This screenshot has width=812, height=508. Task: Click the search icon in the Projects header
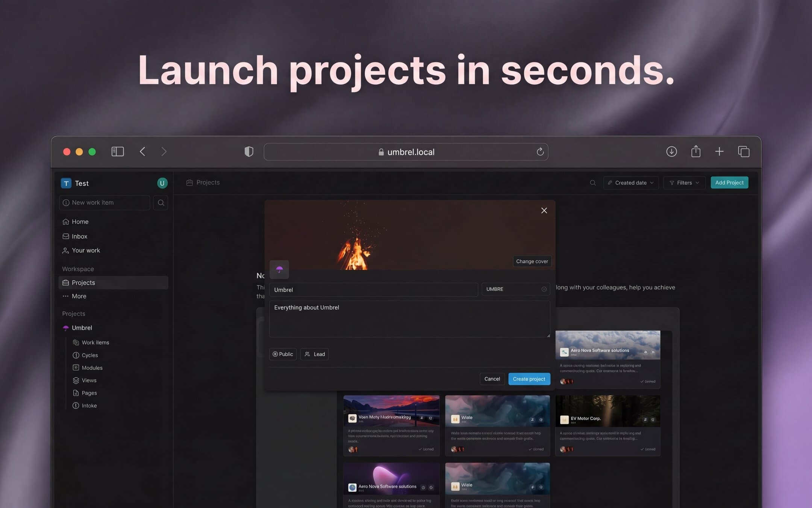(593, 183)
